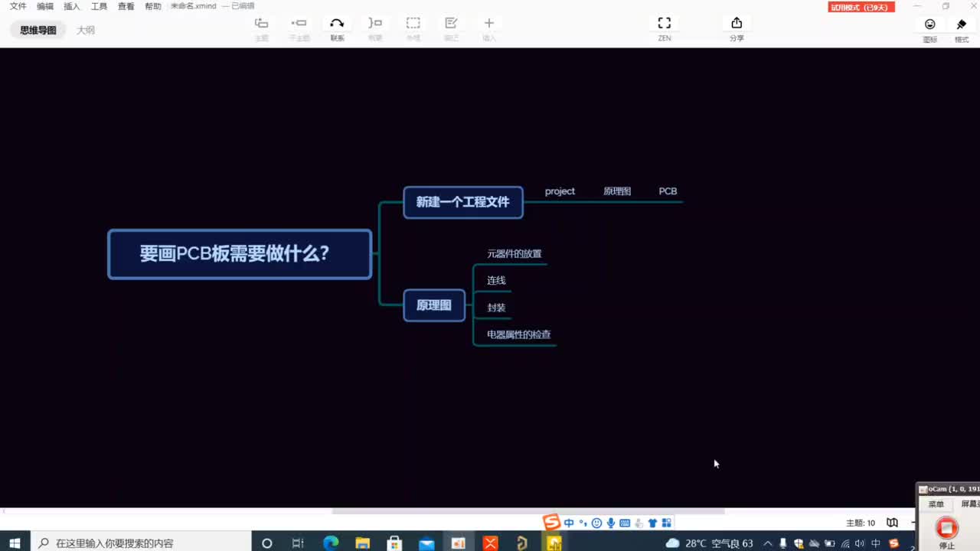This screenshot has width=980, height=551.
Task: Enter ZEN mode
Action: point(665,24)
